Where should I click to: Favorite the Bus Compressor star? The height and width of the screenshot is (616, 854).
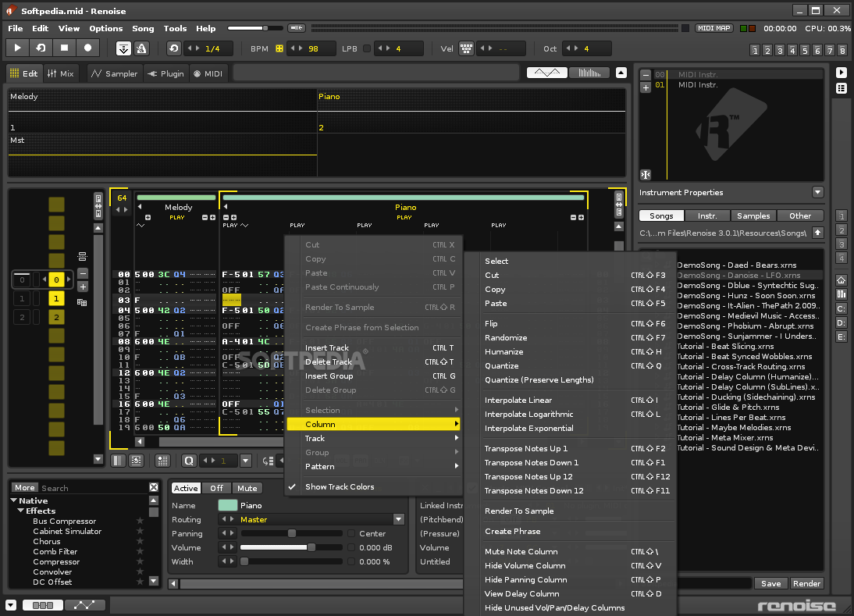click(x=140, y=522)
